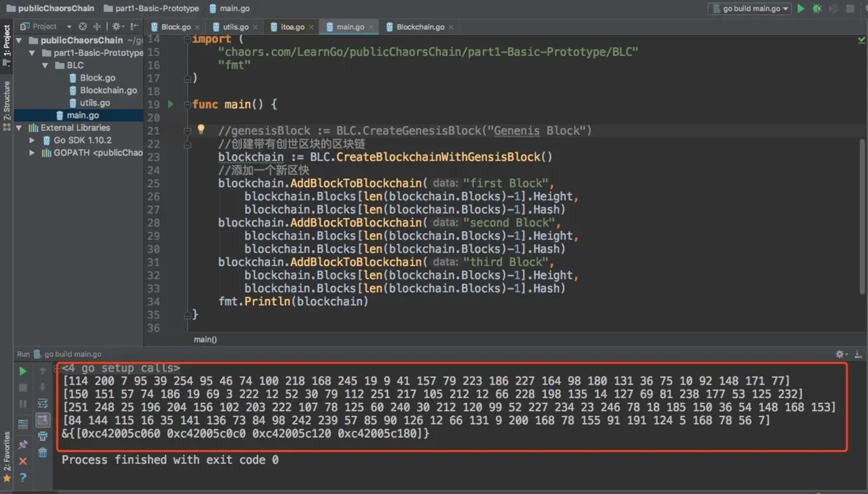Close the utils.go editor tab

point(255,27)
